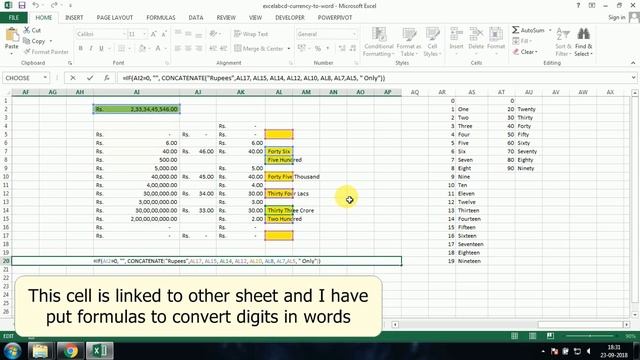Viewport: 640px width, 360px height.
Task: Select row header 20
Action: (x=6, y=261)
